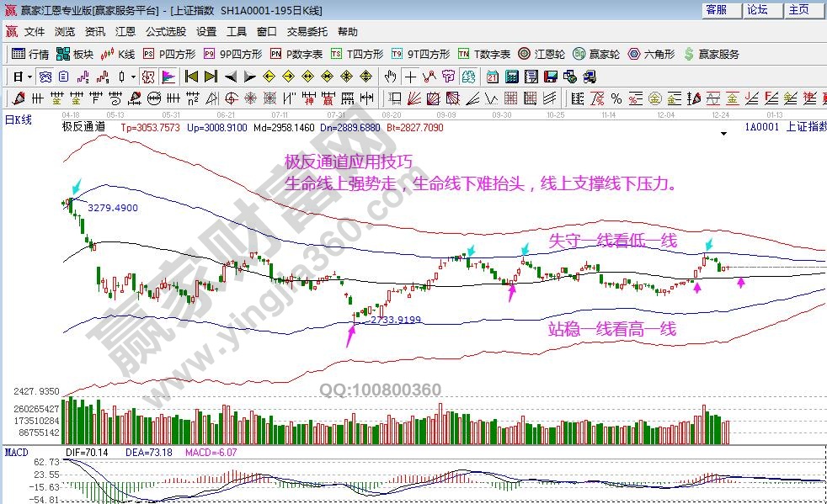Click the calendar date icon
The image size is (827, 504).
[x=492, y=76]
